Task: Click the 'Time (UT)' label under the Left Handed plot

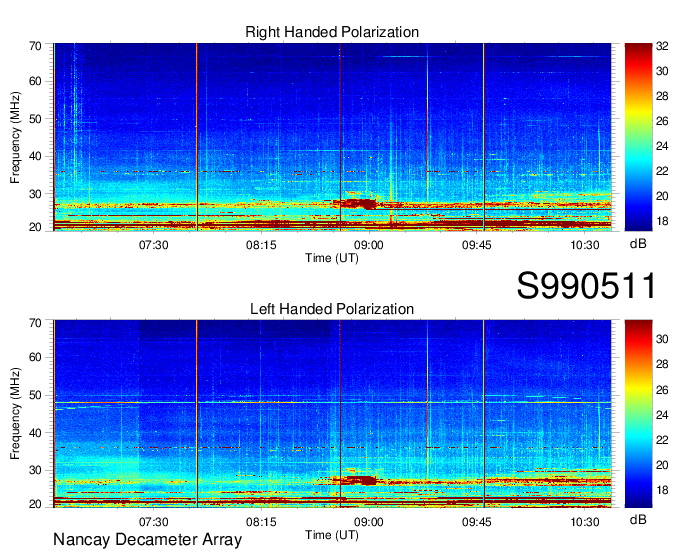Action: click(x=332, y=535)
